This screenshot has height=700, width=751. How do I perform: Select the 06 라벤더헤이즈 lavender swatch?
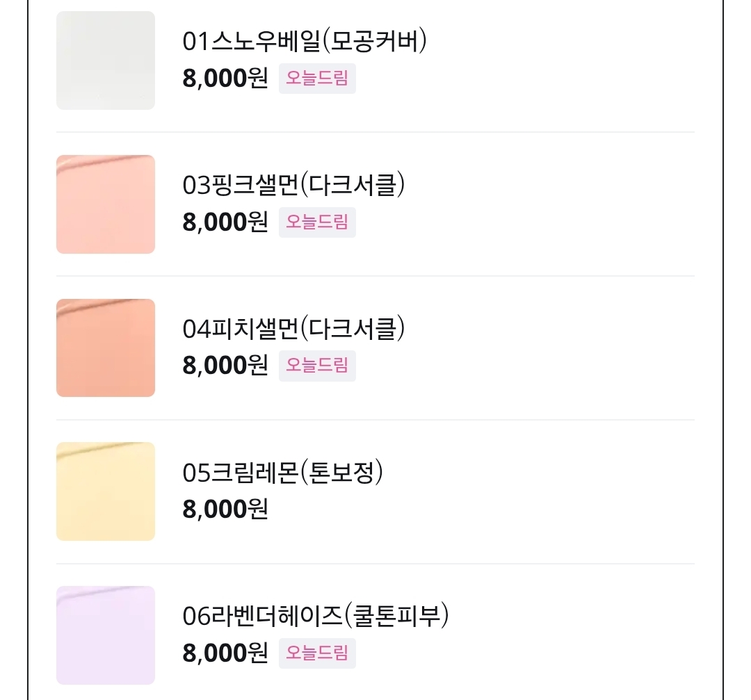105,635
